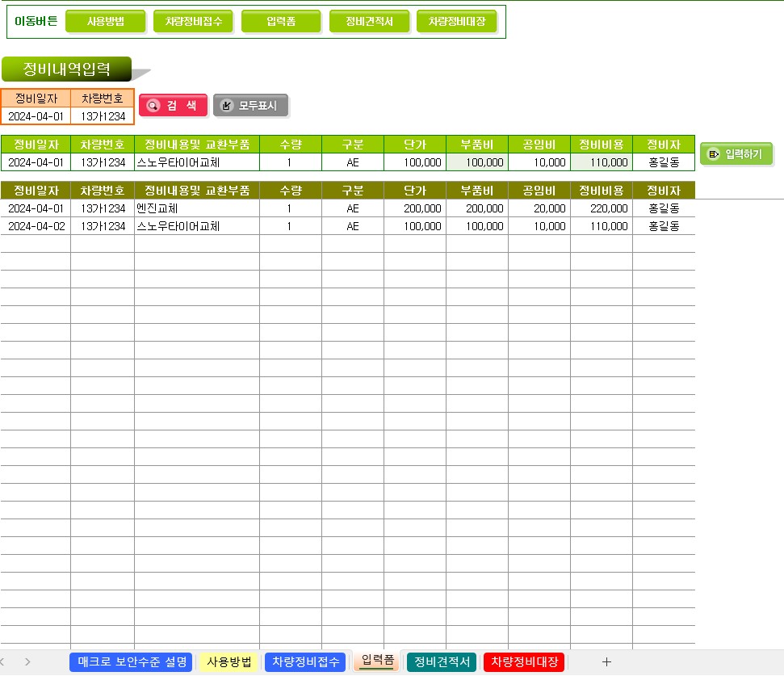Select input row 정비일자 cell 2024-04-01
Image resolution: width=784 pixels, height=676 pixels.
pyautogui.click(x=36, y=162)
